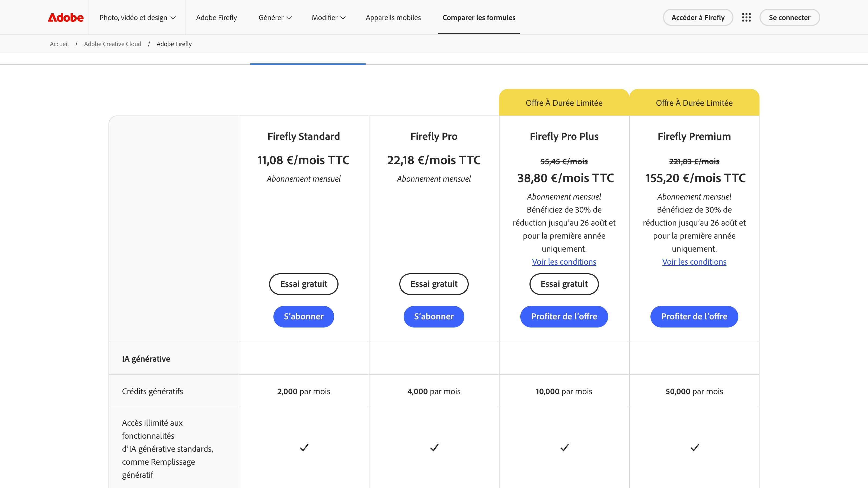This screenshot has width=868, height=488.
Task: Click the checkmark in Firefly Standard column
Action: (304, 448)
